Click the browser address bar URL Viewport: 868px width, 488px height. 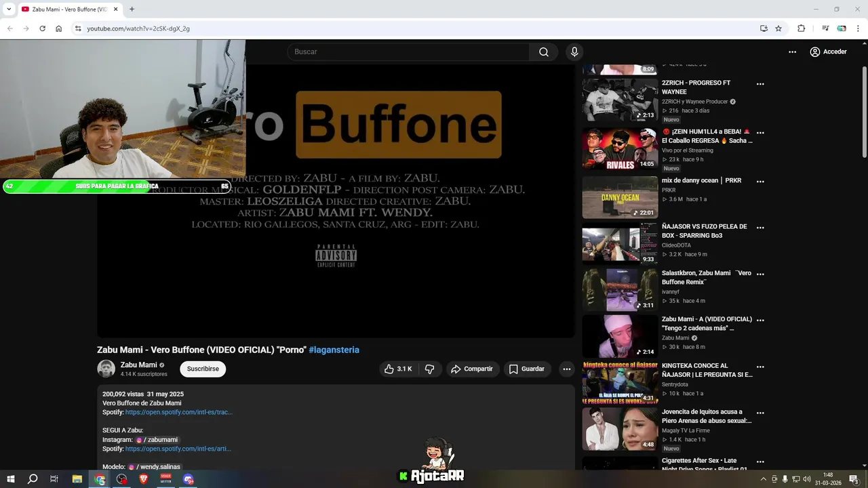[138, 28]
